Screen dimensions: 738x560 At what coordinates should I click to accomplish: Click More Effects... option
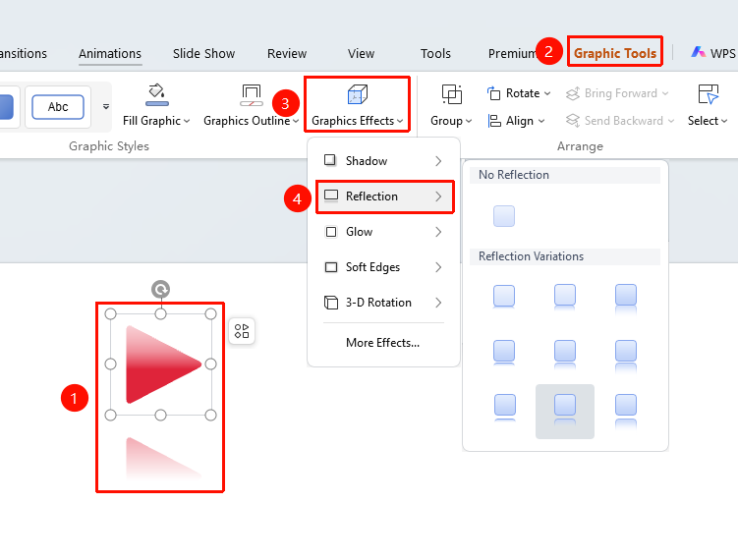[382, 343]
